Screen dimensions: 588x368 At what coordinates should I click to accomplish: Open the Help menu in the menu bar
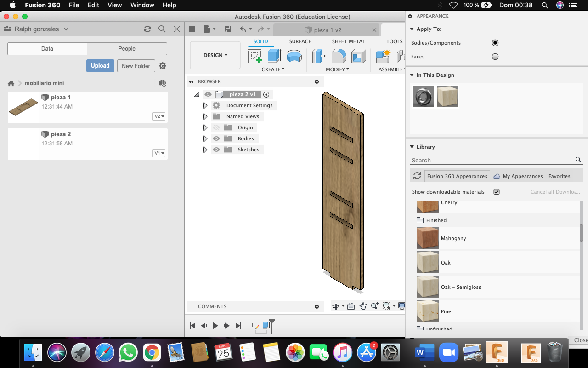pos(170,5)
